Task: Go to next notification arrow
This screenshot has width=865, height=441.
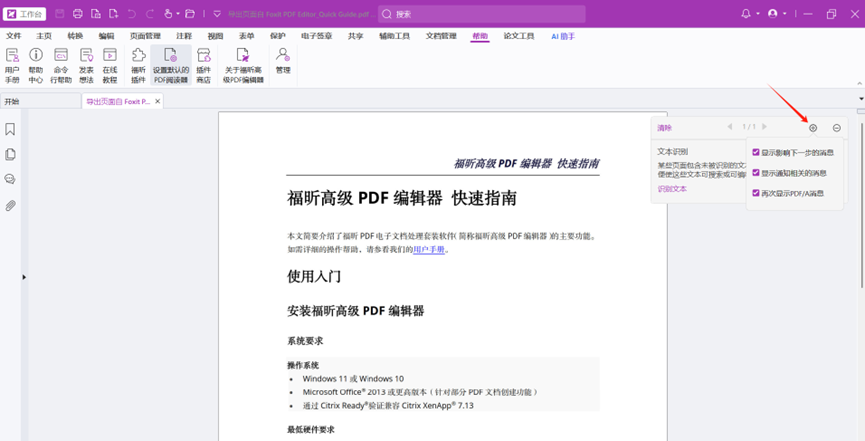Action: point(764,127)
